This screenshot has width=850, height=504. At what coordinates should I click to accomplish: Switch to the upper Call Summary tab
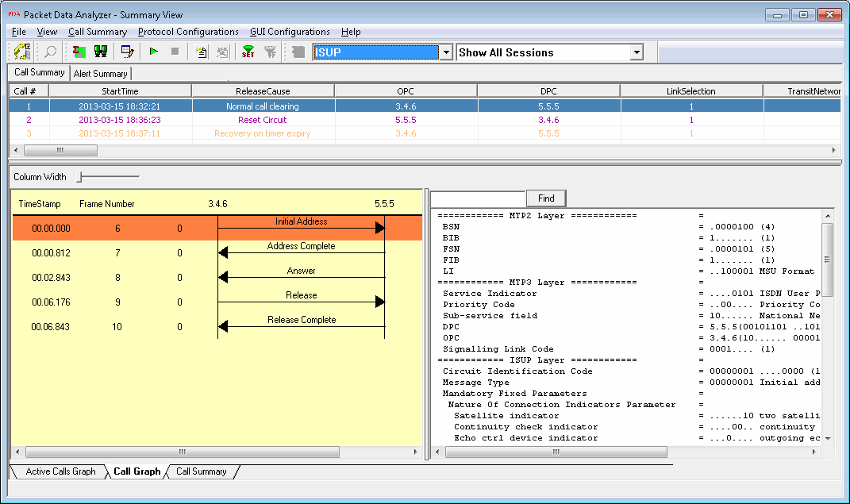point(39,72)
